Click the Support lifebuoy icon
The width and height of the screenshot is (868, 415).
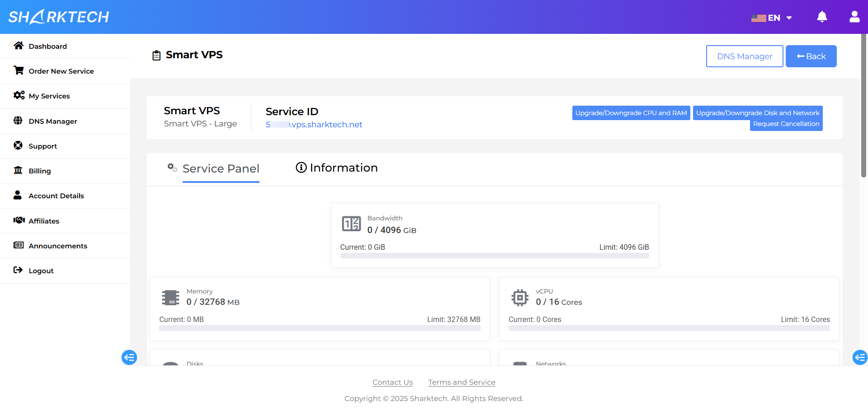pos(18,145)
